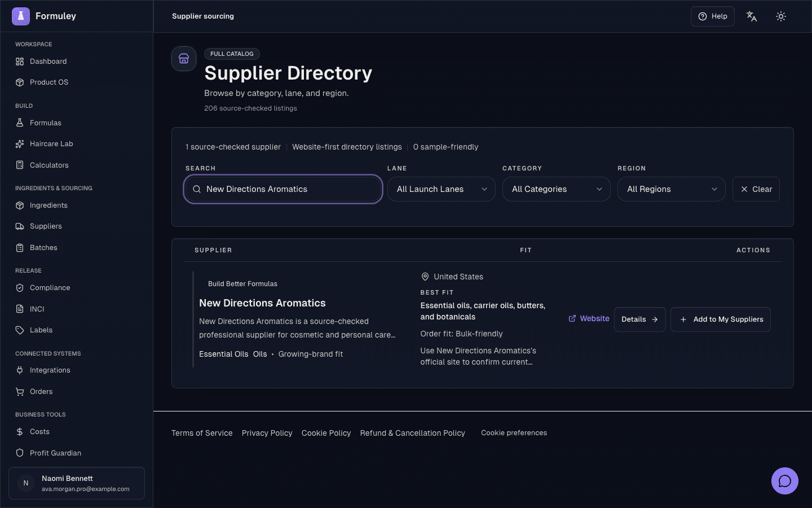Click the Build Better Formulas label

[242, 284]
